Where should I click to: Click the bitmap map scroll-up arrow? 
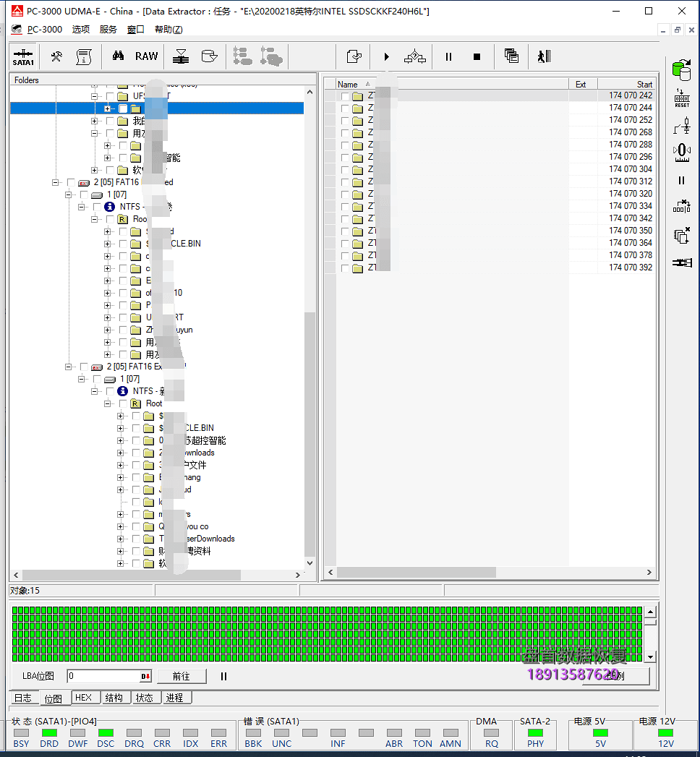[x=650, y=612]
